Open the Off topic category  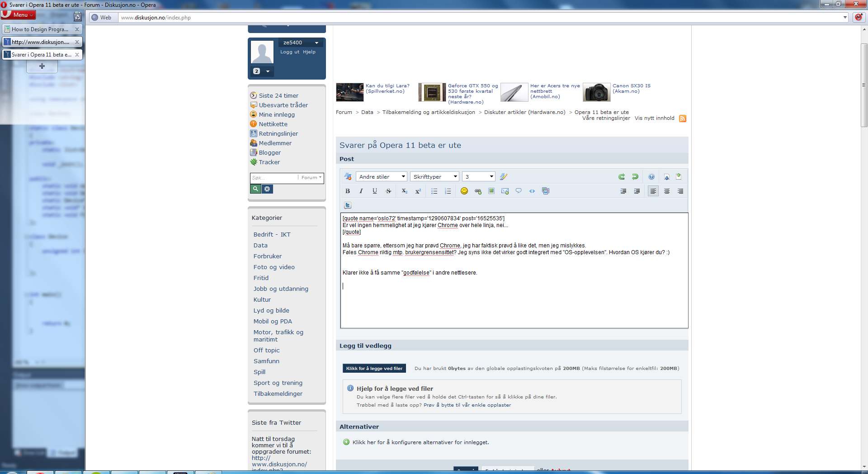tap(267, 351)
